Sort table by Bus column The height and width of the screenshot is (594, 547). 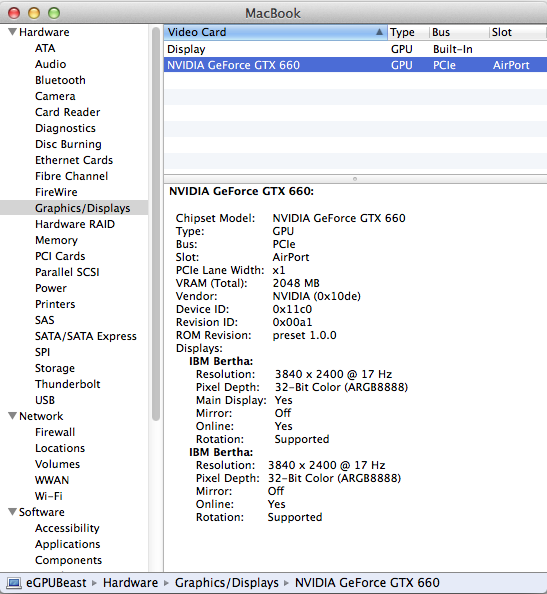pos(459,32)
